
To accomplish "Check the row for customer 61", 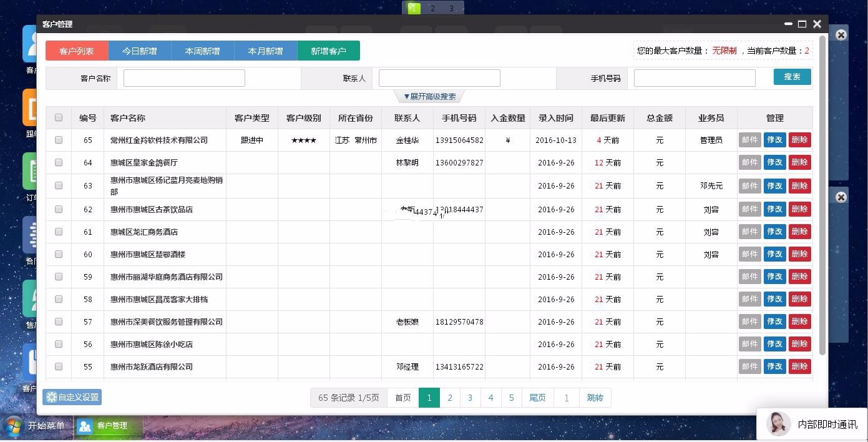I will (x=59, y=232).
